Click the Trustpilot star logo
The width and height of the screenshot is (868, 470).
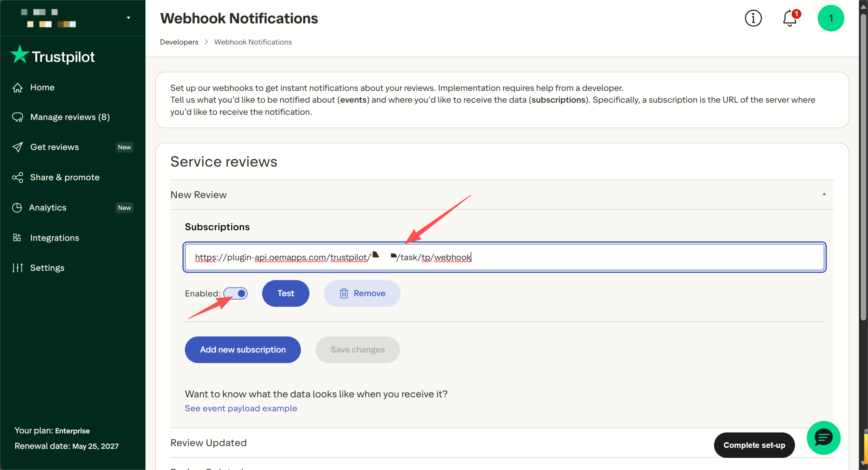[x=19, y=55]
